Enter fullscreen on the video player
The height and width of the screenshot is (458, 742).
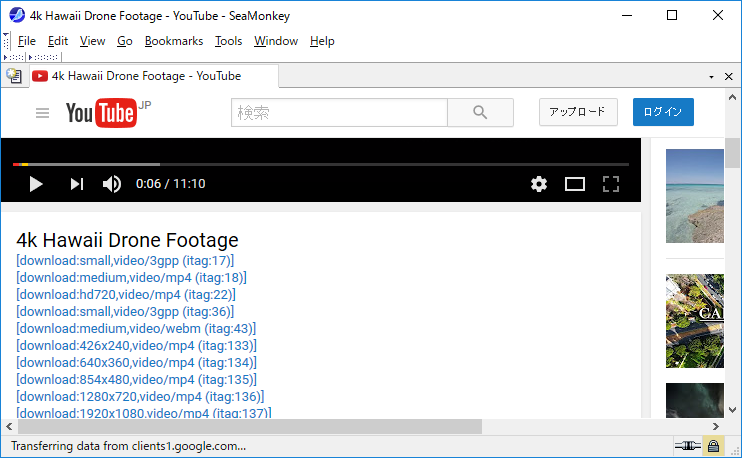pos(611,184)
